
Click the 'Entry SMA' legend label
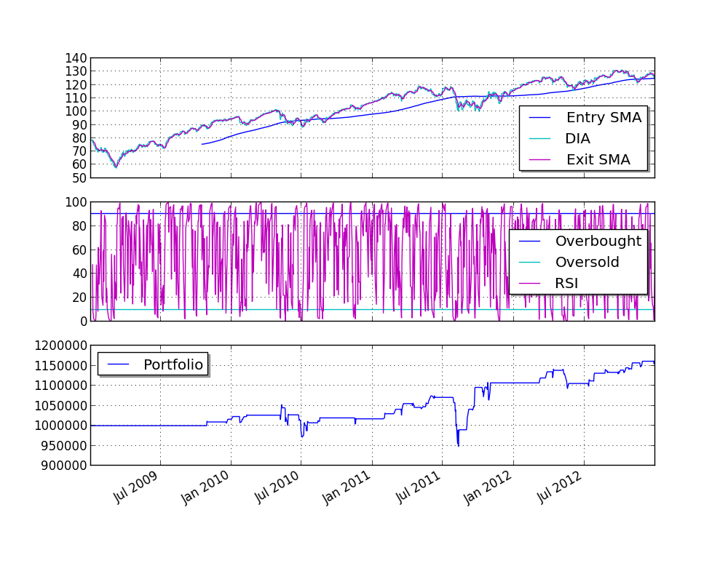point(604,117)
